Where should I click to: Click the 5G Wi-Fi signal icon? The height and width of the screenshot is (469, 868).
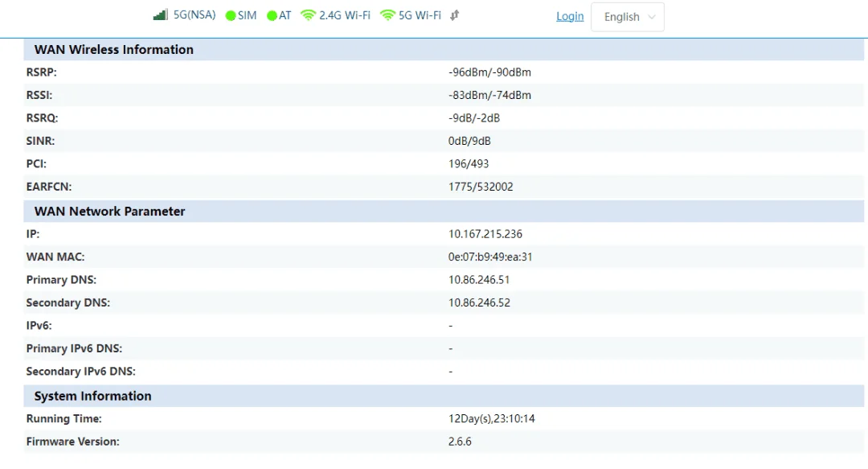pos(387,15)
